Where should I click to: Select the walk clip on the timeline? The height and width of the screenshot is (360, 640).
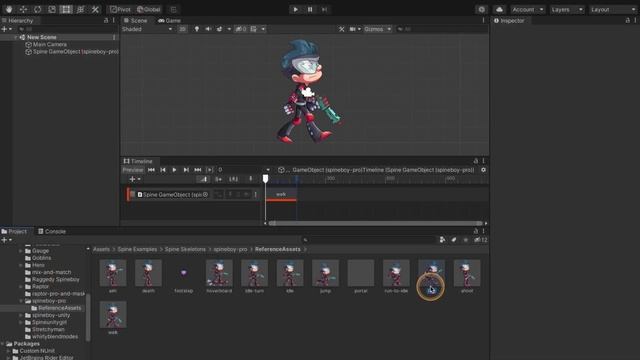click(281, 195)
